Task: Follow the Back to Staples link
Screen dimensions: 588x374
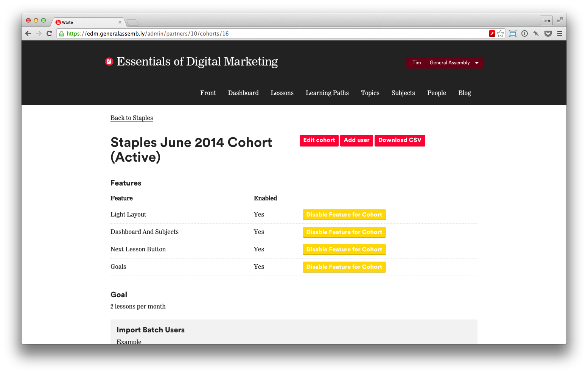Action: [x=132, y=118]
